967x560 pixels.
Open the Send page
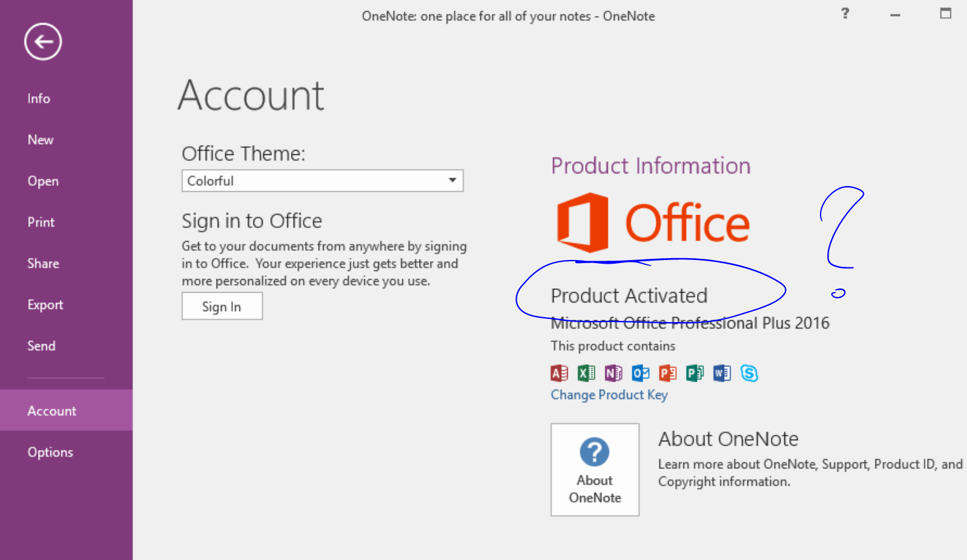41,345
